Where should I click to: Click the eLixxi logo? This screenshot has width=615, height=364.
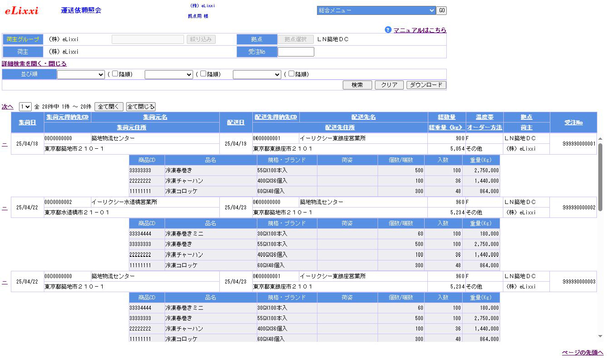(22, 11)
